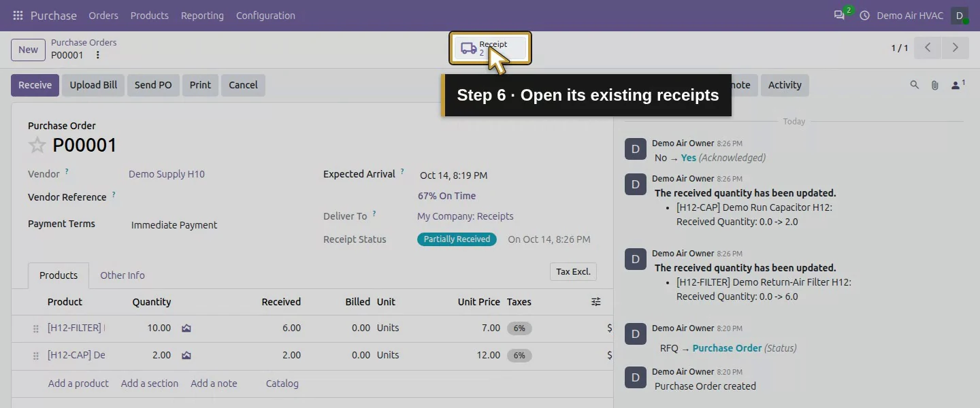Open forecast chart icon on H12-FILTER row

pos(186,328)
